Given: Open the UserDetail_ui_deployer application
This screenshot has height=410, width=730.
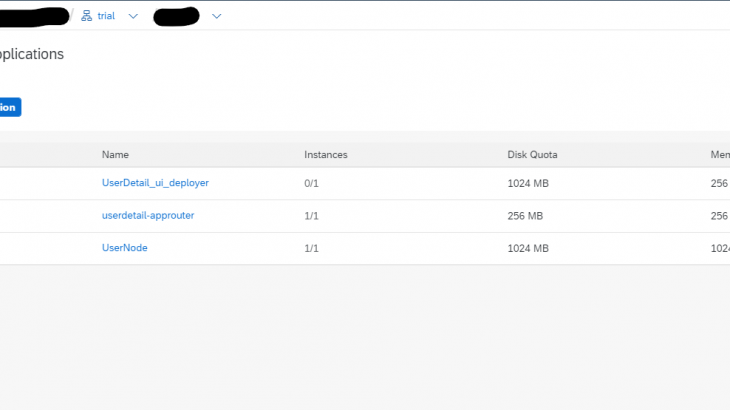Looking at the screenshot, I should 155,183.
